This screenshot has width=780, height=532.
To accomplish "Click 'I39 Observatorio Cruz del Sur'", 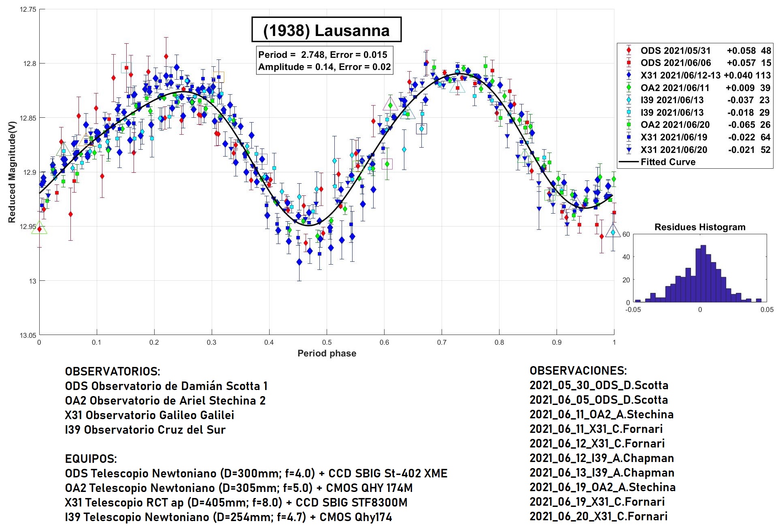I will [x=145, y=429].
